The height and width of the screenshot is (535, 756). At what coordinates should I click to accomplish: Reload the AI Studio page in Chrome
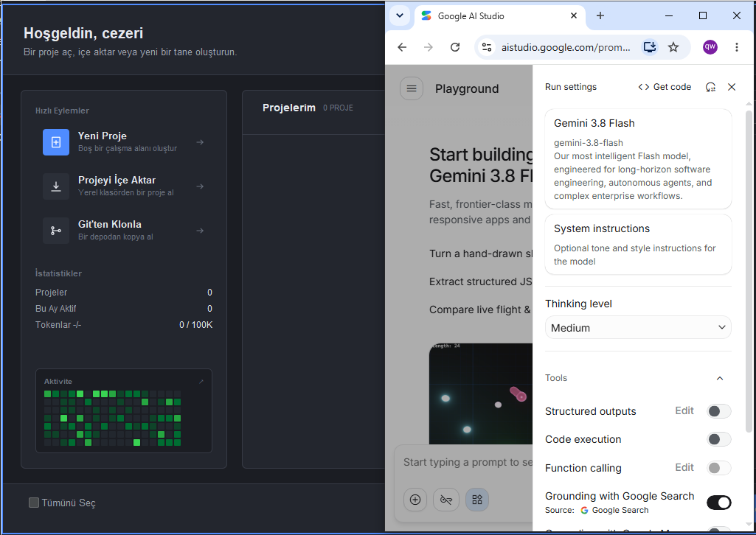click(454, 47)
